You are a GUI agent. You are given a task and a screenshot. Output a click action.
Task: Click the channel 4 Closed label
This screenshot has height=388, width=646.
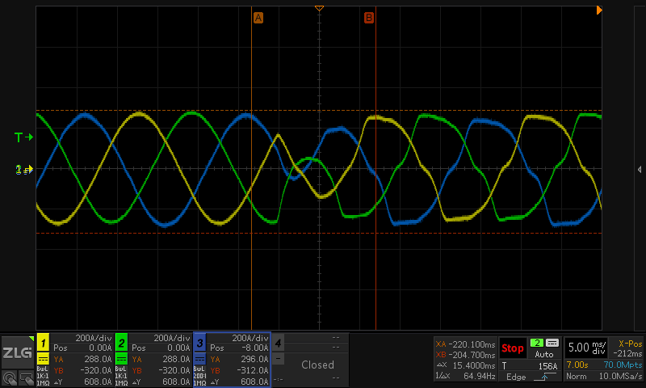(x=318, y=365)
